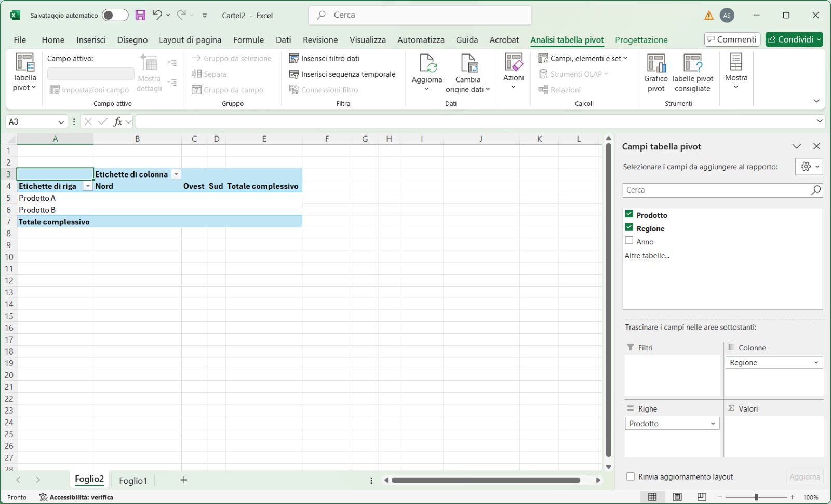Open the Campi, elementi e set dropdown

583,59
